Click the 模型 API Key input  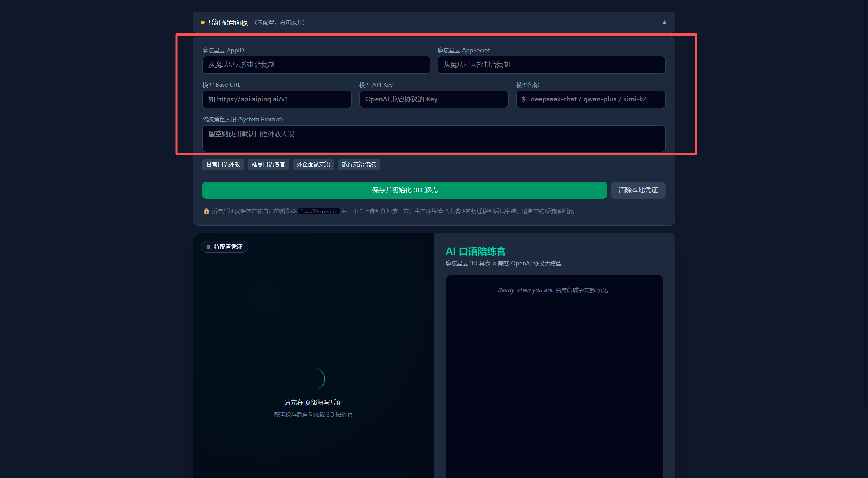[x=434, y=99]
